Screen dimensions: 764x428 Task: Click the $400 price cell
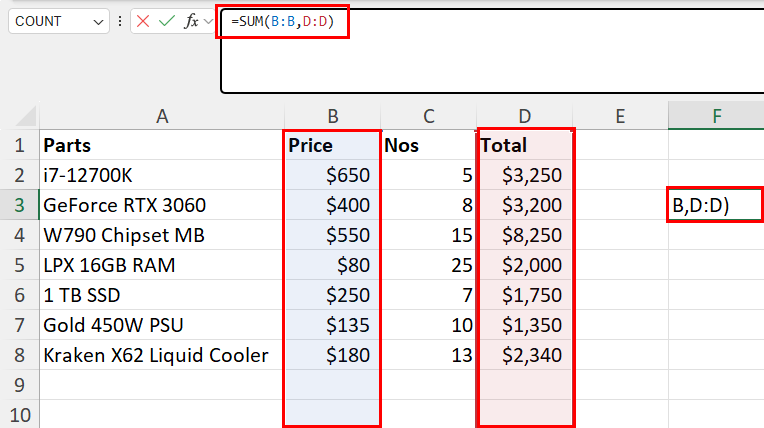coord(332,205)
